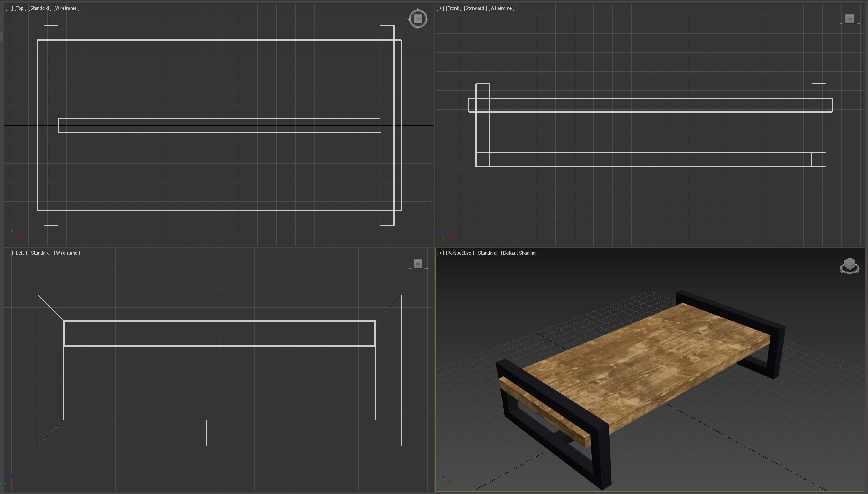Screen dimensions: 868x494
Task: Click the ViewCube in the Front viewport
Action: coord(849,19)
